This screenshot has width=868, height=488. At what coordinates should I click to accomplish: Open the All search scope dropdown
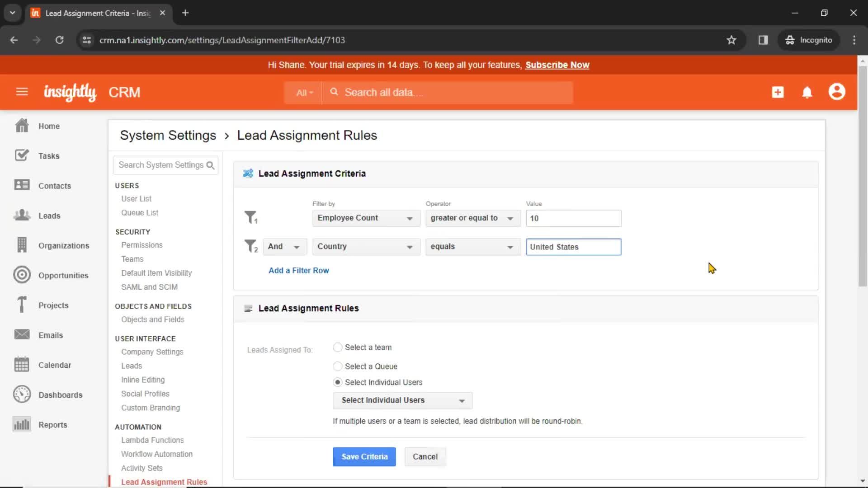click(x=304, y=93)
